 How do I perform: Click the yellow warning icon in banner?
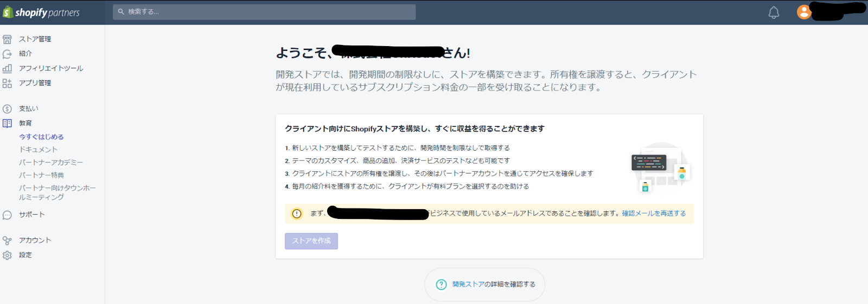(x=297, y=214)
